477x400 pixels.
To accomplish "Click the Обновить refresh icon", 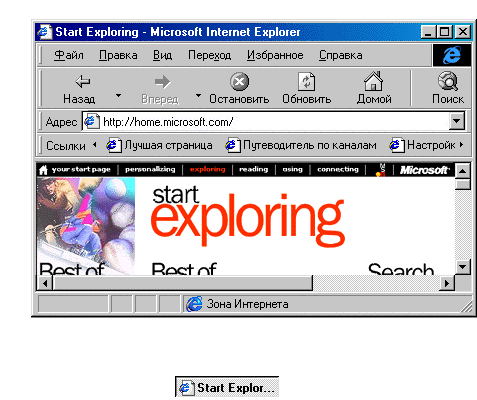I will click(306, 81).
